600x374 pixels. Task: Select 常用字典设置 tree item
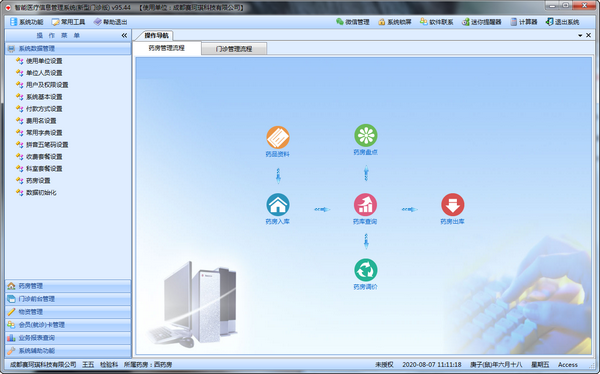(x=44, y=133)
